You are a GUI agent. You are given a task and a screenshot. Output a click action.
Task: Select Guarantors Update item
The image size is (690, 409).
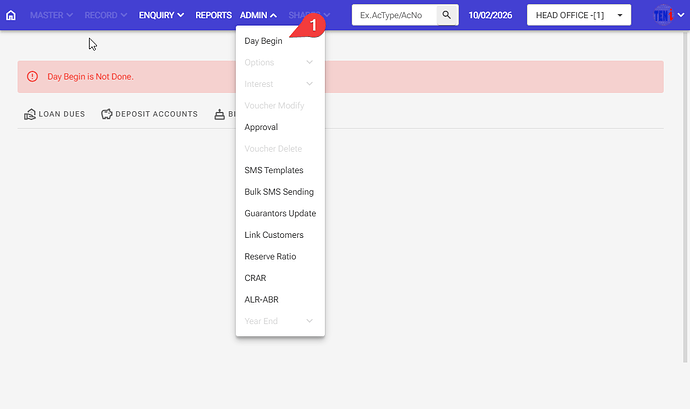click(x=280, y=213)
